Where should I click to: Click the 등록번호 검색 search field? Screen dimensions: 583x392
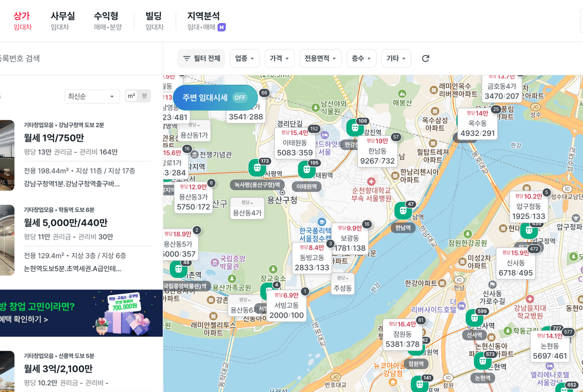61,58
